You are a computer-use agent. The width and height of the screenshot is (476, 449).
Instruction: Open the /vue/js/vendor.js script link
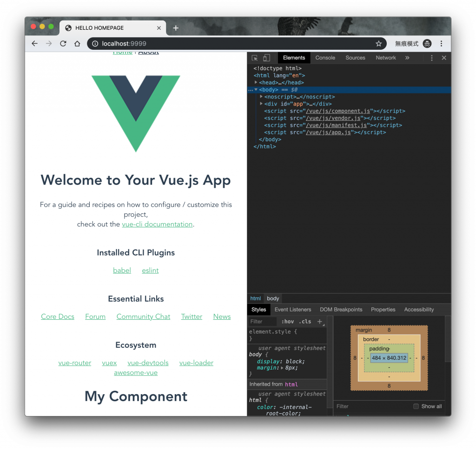tap(333, 118)
